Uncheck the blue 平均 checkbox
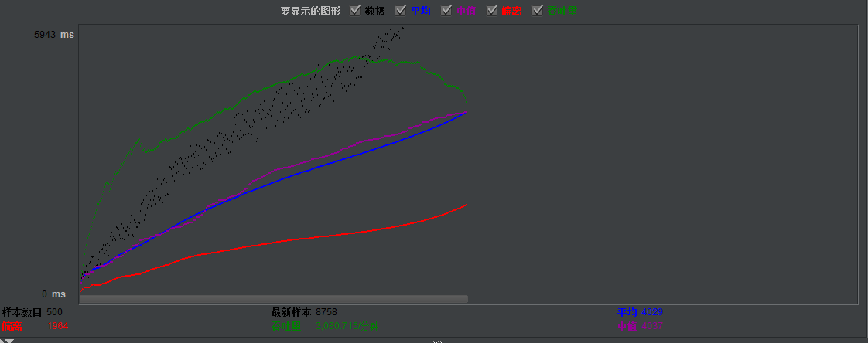Viewport: 868px width, 343px height. pos(401,11)
